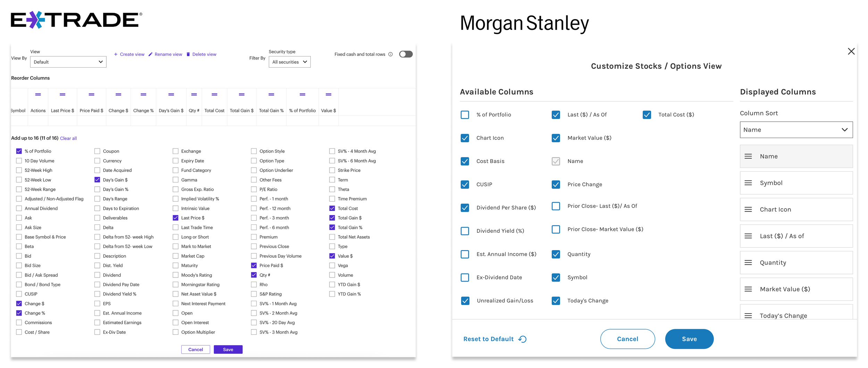Click Reset to Default
Screen dimensions: 868x368
point(489,339)
